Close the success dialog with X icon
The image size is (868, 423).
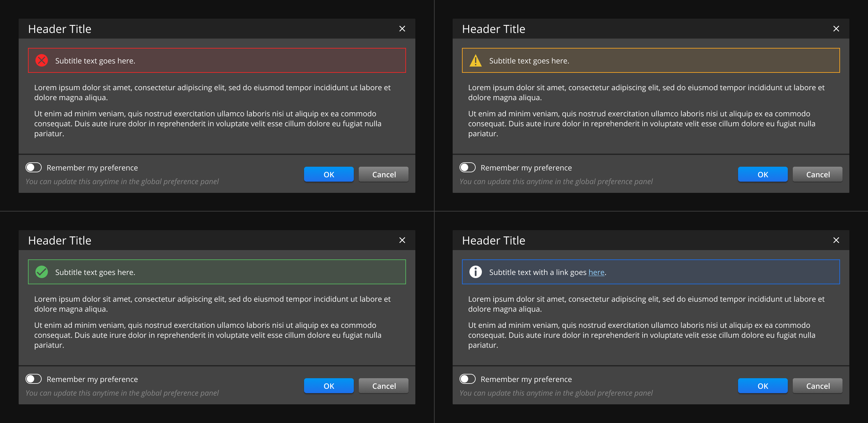[x=402, y=240]
